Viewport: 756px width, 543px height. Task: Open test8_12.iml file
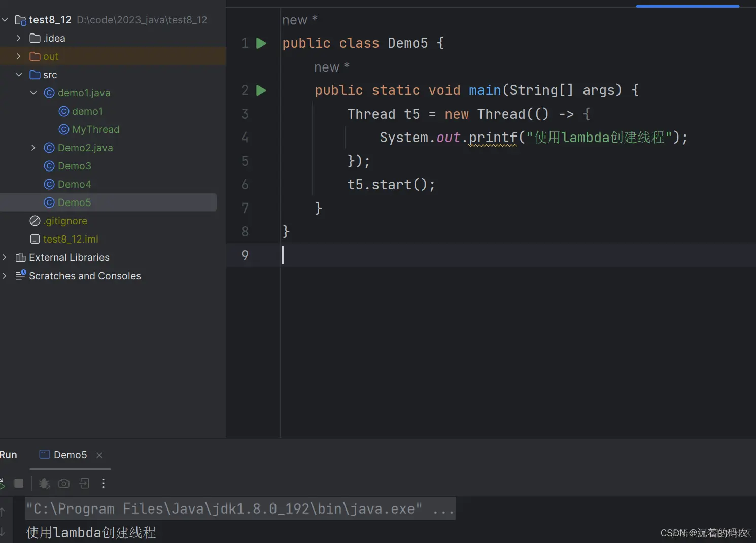pos(71,239)
